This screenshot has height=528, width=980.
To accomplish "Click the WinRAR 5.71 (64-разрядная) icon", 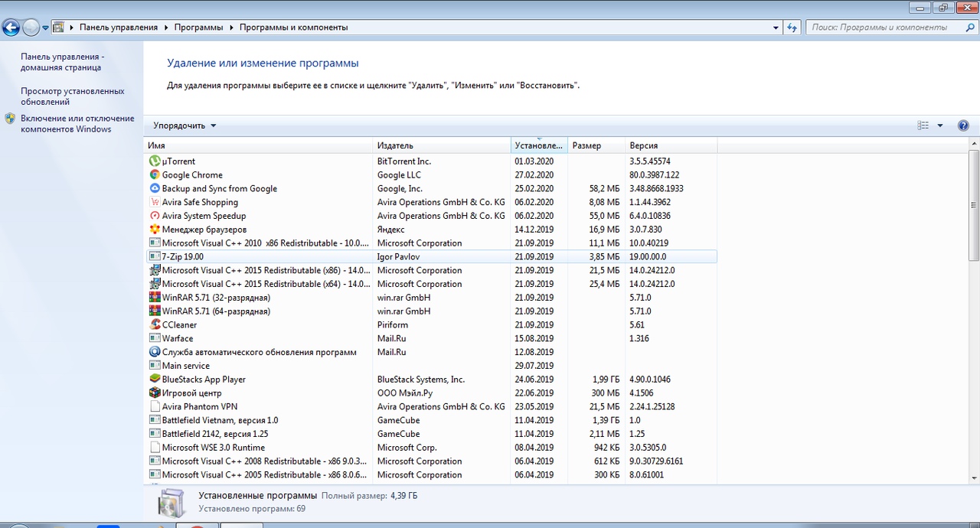I will pos(155,311).
